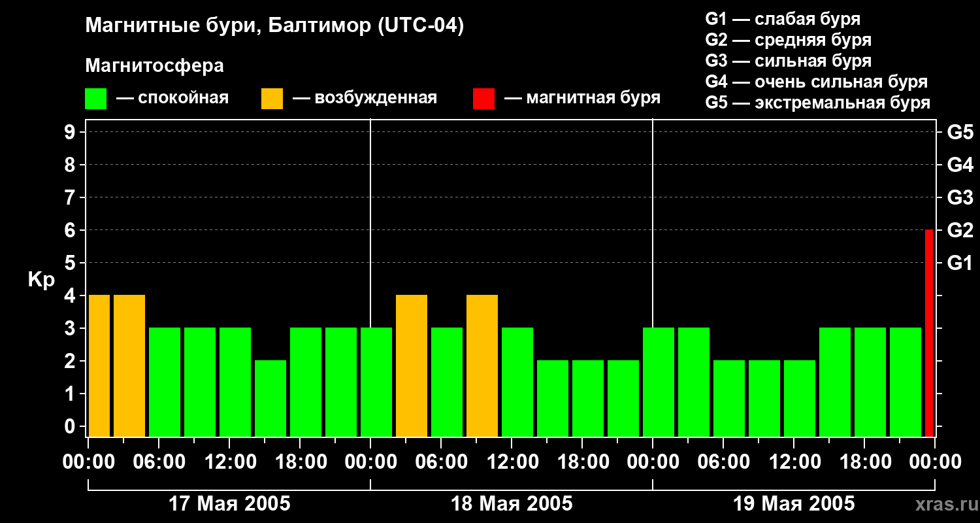Image resolution: width=980 pixels, height=523 pixels.
Task: Click legend line 'G5 — экстремальная буря'
Action: click(x=818, y=103)
